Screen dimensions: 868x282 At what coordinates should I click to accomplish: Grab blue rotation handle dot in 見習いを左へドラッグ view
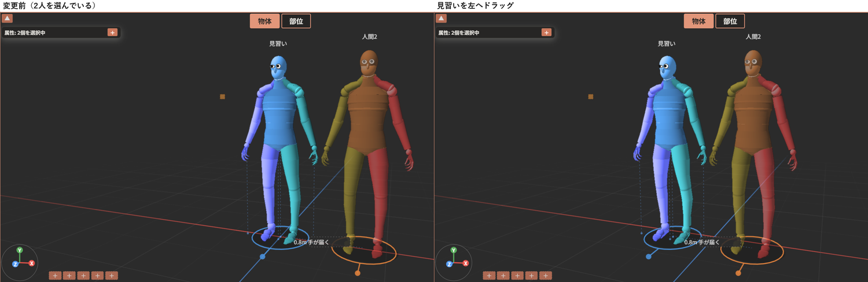(x=649, y=256)
